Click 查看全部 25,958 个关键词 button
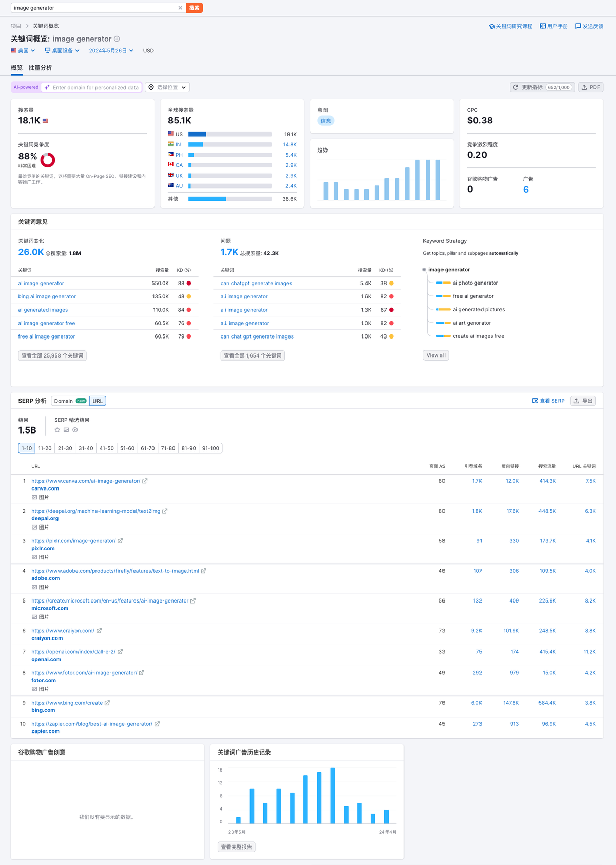The image size is (616, 865). pyautogui.click(x=52, y=355)
